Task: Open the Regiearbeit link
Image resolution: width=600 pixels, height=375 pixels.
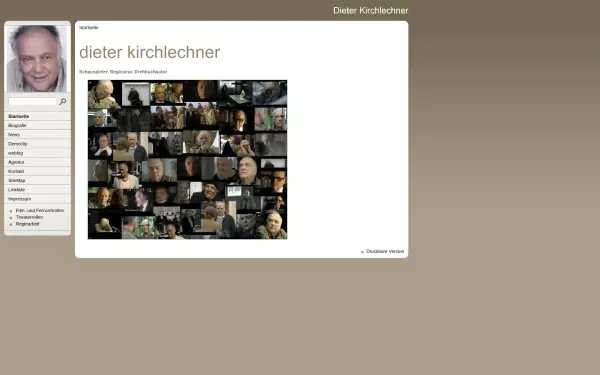Action: tap(28, 224)
